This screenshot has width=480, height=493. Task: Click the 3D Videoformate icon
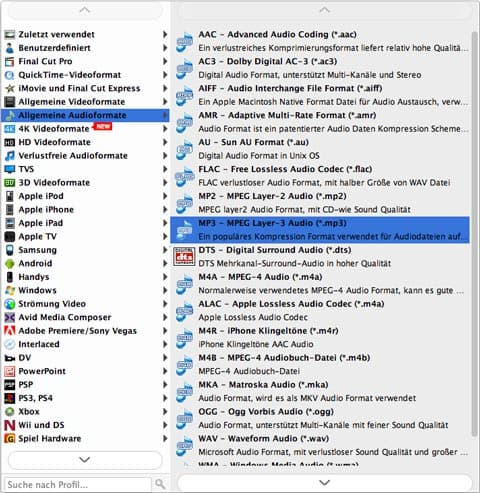coord(10,183)
